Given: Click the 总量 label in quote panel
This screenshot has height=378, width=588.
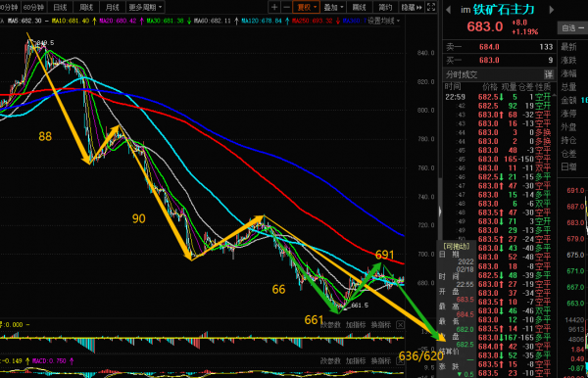Looking at the screenshot, I should (x=568, y=87).
